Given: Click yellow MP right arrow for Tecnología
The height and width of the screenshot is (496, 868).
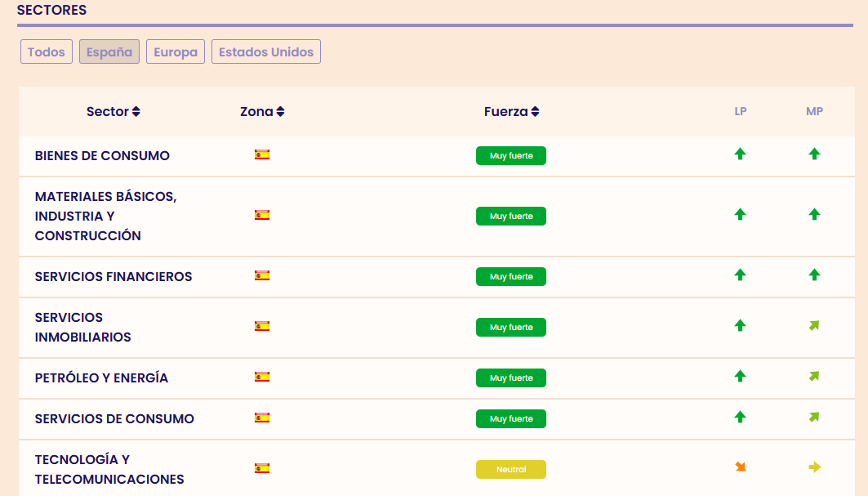Looking at the screenshot, I should click(x=813, y=467).
